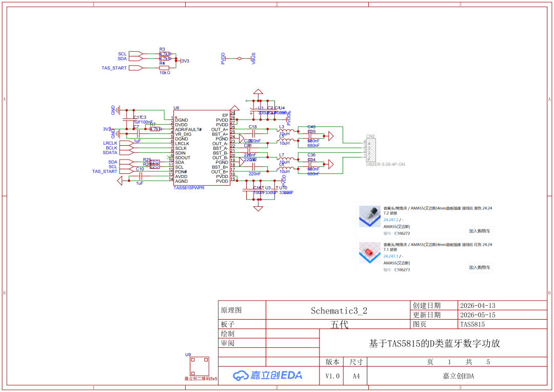Viewport: 554px width, 392px height.
Task: Click the creation date 2026-04-13
Action: pyautogui.click(x=478, y=305)
